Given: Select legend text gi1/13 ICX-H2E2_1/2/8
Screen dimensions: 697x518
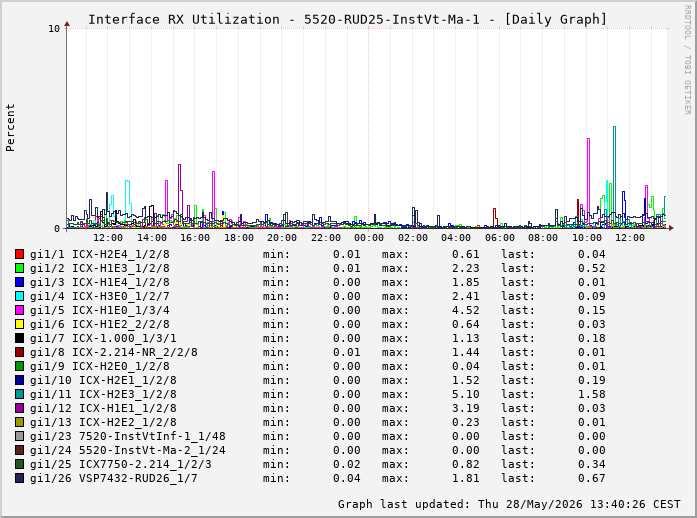Looking at the screenshot, I should click(x=103, y=422).
